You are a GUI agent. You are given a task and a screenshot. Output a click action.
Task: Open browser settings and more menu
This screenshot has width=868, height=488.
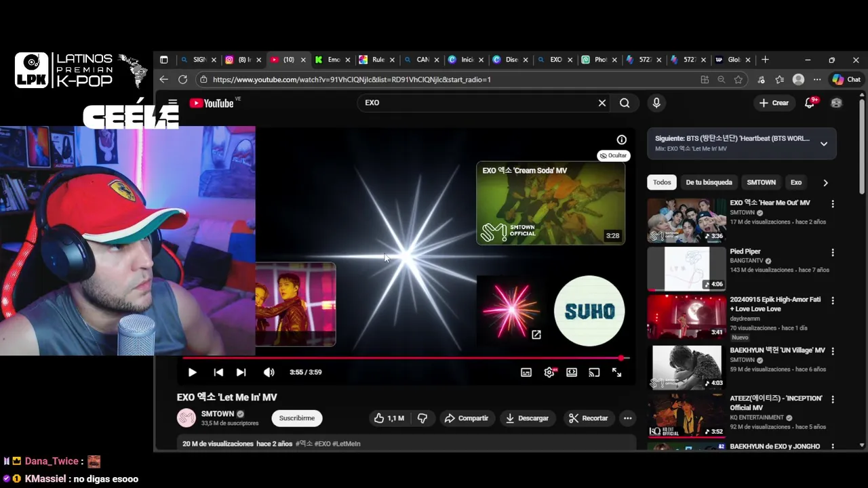817,79
